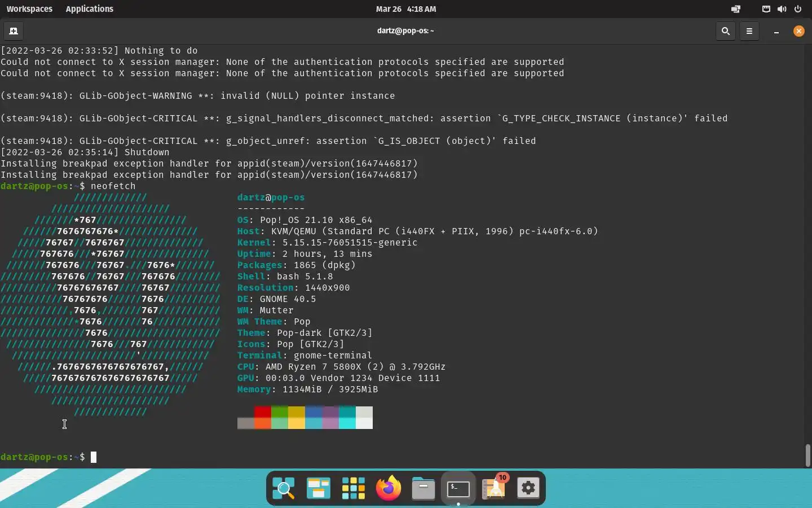Click 'Uptime: 2 hours, 13 mins'
812x508 pixels.
305,254
